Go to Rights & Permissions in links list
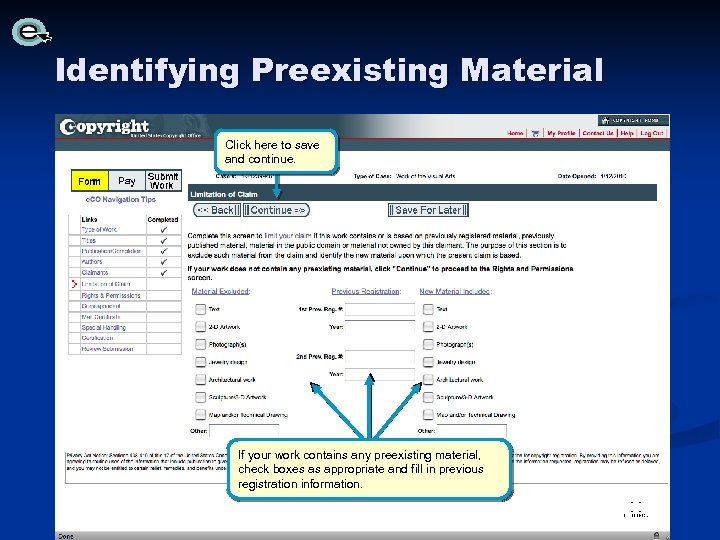Screen dimensions: 720x540 (111, 296)
